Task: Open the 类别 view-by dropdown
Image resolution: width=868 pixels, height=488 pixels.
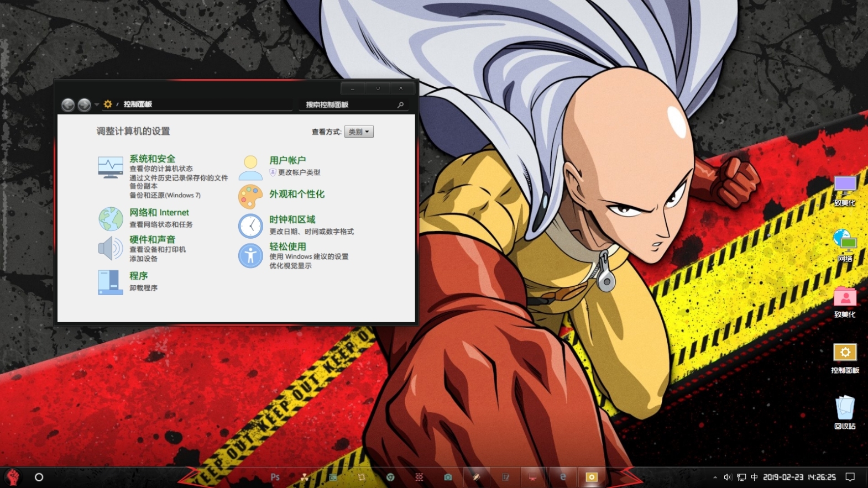Action: (359, 132)
